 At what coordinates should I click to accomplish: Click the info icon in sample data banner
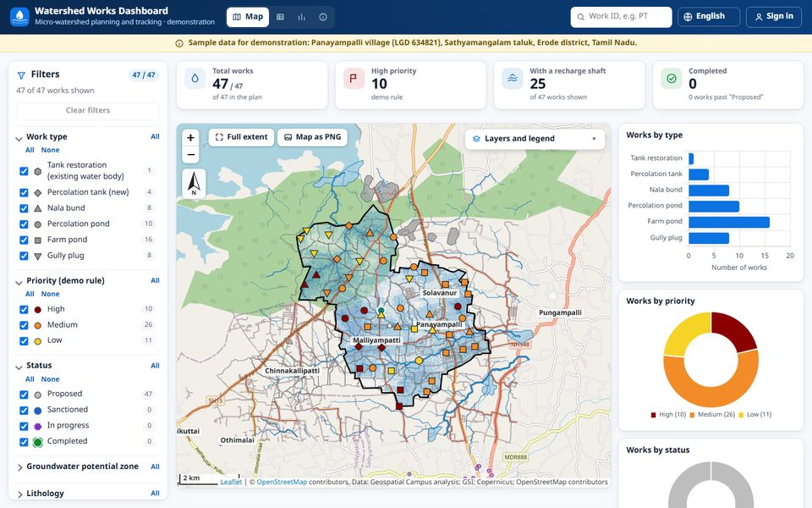[179, 43]
